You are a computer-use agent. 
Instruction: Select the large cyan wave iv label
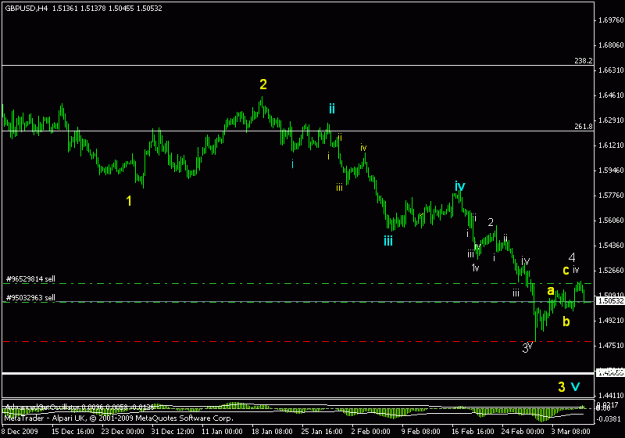click(x=460, y=186)
